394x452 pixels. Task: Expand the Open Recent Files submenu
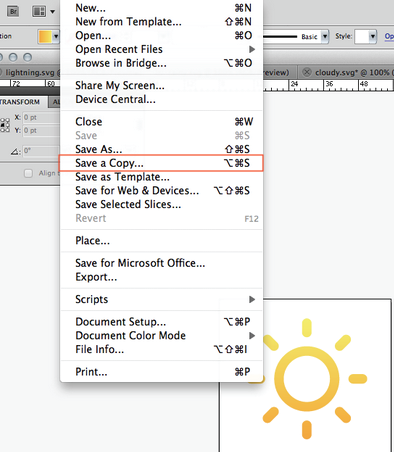click(161, 49)
